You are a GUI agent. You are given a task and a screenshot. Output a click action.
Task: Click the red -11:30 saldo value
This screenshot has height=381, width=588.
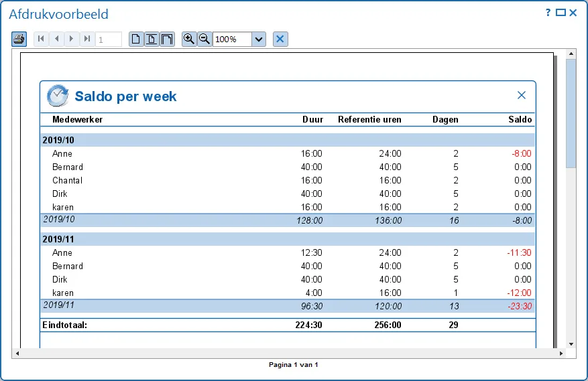click(x=520, y=252)
